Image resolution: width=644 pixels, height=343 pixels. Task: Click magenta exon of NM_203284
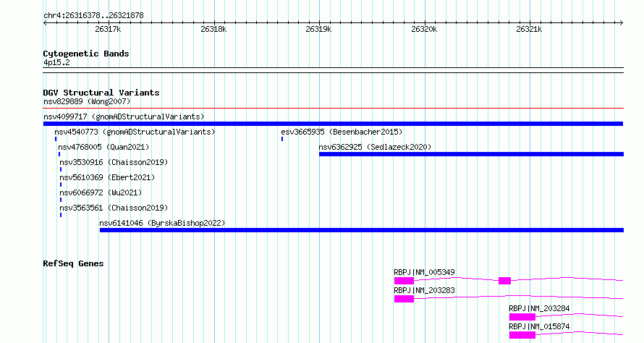pos(522,317)
